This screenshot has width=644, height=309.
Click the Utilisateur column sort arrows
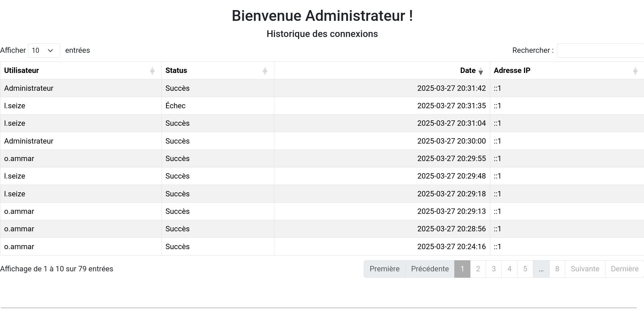click(152, 71)
